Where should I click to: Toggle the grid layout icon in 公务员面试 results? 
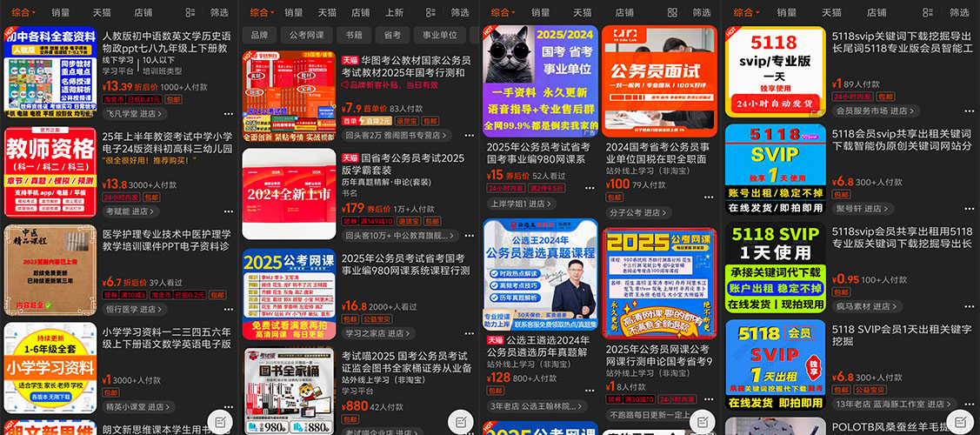click(672, 12)
